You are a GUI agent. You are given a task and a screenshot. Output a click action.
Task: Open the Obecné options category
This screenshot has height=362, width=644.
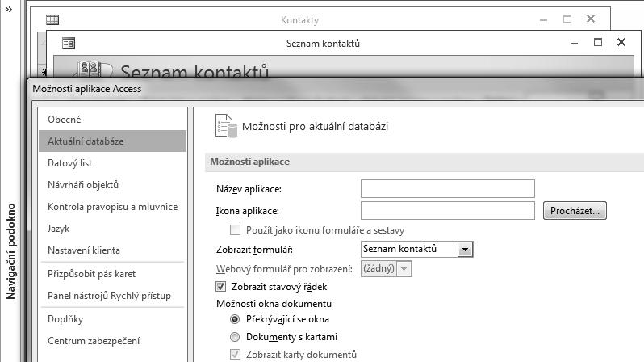point(112,120)
